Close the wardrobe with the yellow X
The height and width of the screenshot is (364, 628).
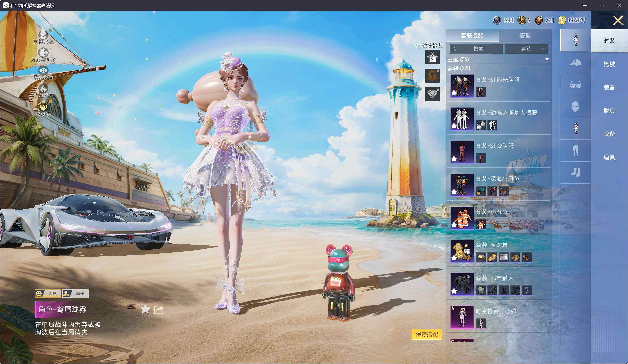[618, 20]
